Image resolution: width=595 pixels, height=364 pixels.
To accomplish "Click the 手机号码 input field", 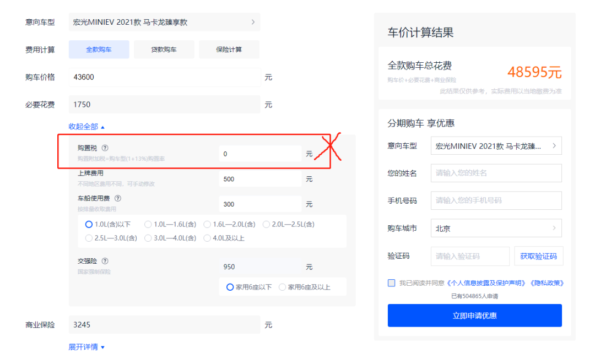I will click(496, 200).
